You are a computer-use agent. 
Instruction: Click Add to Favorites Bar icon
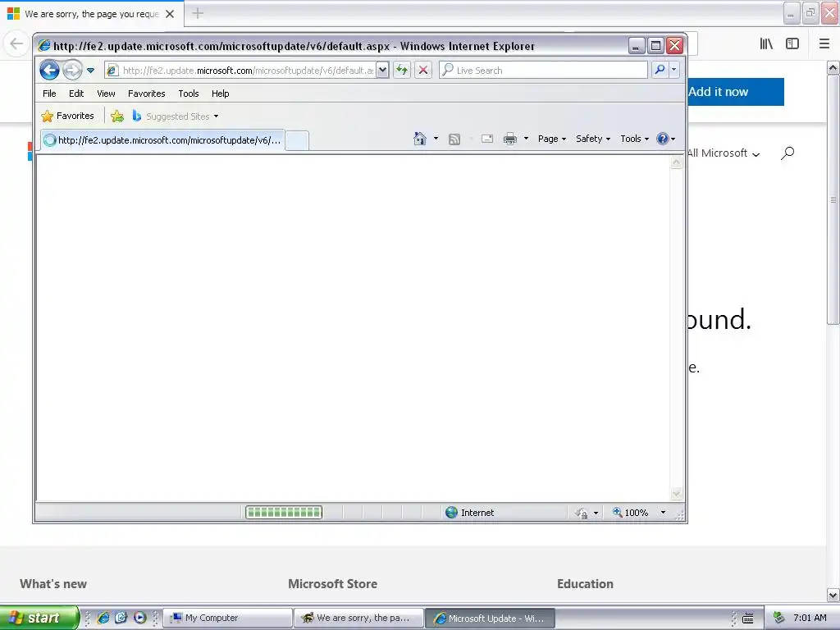pyautogui.click(x=116, y=116)
